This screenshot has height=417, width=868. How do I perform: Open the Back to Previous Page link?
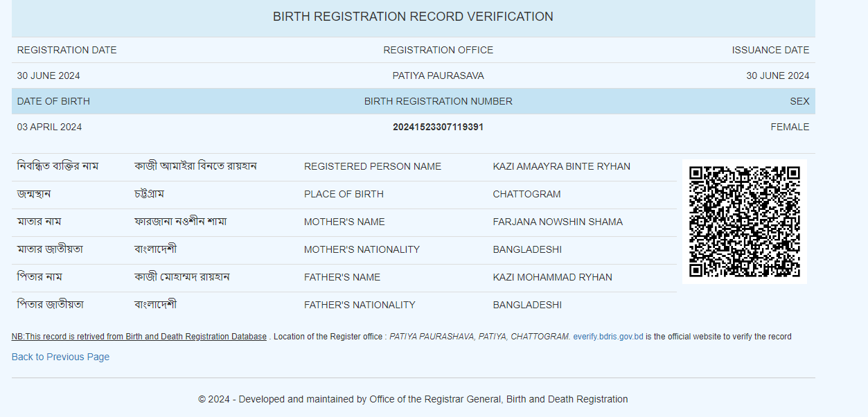[60, 357]
